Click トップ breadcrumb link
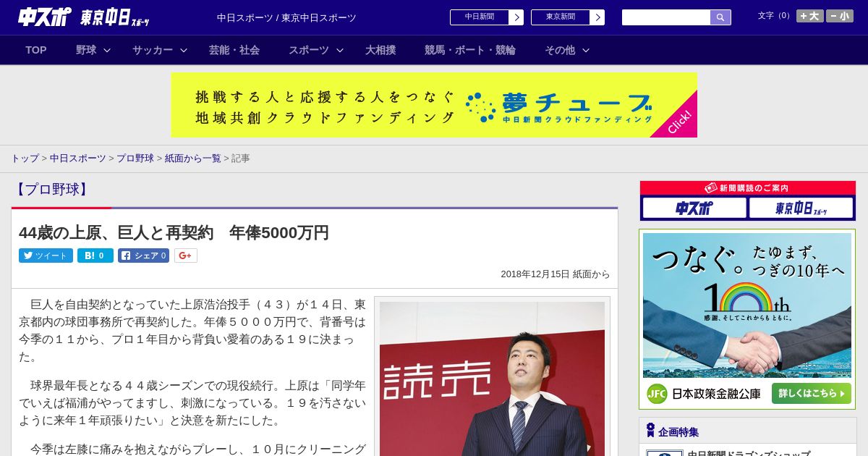This screenshot has height=456, width=868. click(25, 158)
